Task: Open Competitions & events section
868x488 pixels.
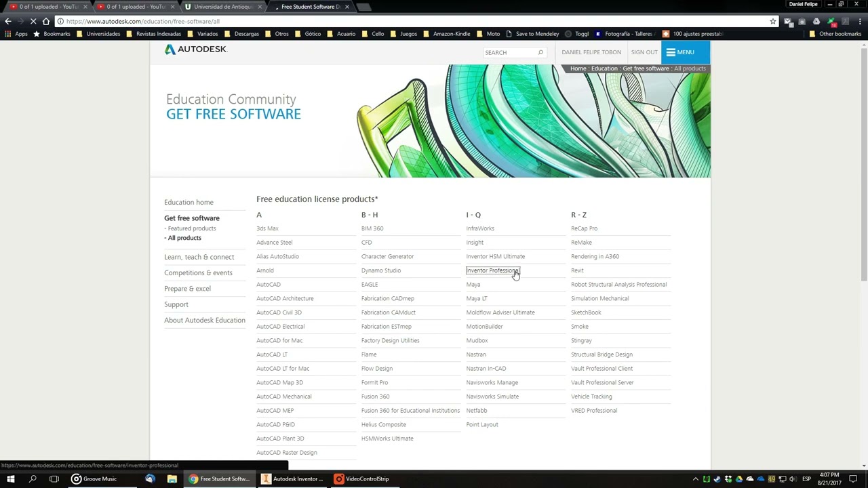Action: tap(198, 272)
